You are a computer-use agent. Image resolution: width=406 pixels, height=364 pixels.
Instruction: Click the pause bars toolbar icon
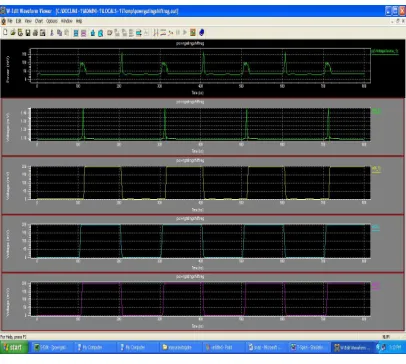[x=178, y=32]
